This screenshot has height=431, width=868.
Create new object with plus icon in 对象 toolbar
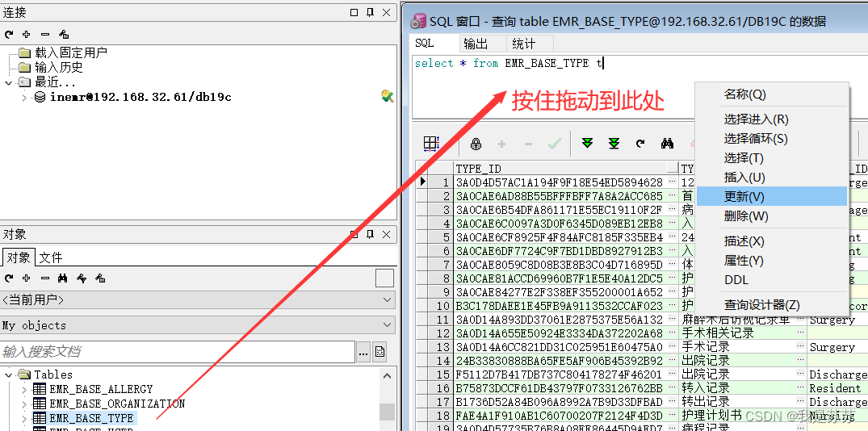(x=26, y=278)
